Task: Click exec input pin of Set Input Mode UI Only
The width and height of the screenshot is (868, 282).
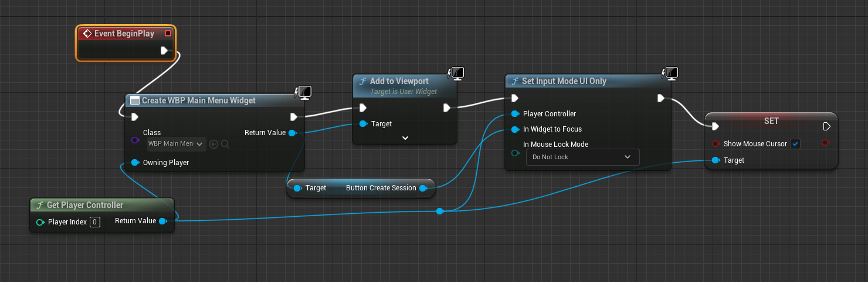Action: click(x=515, y=98)
